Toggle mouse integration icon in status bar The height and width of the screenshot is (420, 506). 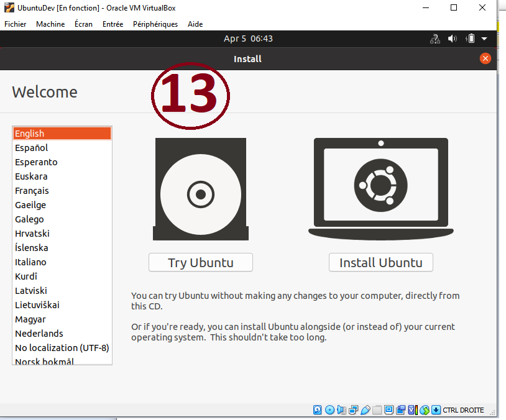424,410
